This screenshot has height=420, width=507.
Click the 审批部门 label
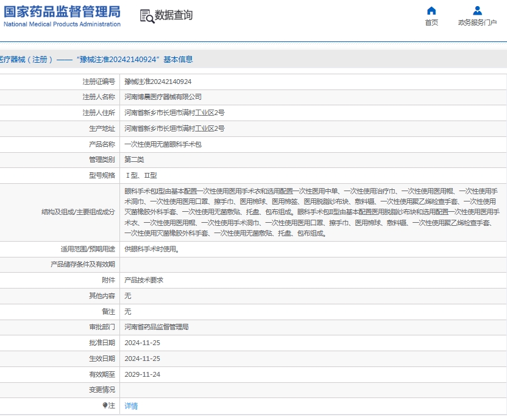pyautogui.click(x=102, y=327)
